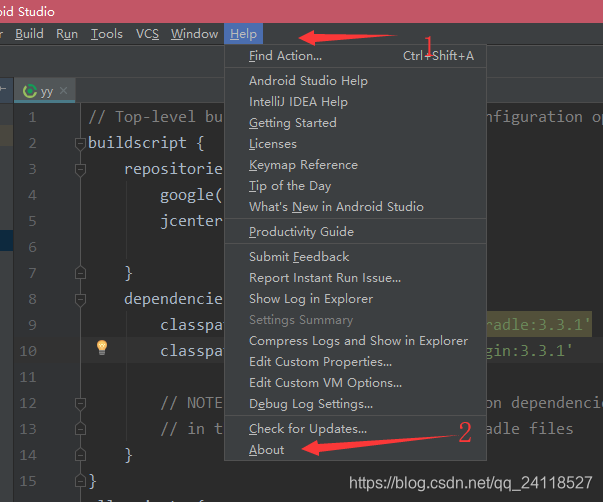Place cursor on buildscript { text
The width and height of the screenshot is (603, 502).
coord(146,143)
